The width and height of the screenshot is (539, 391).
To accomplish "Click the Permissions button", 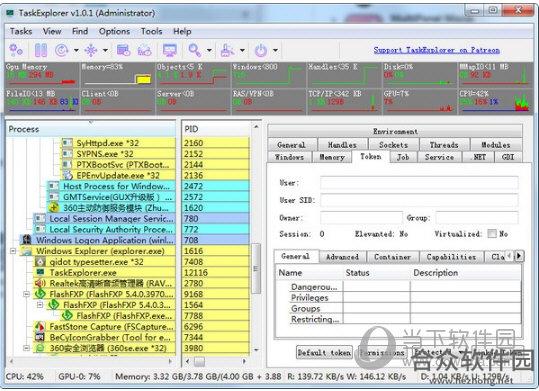I will click(382, 352).
